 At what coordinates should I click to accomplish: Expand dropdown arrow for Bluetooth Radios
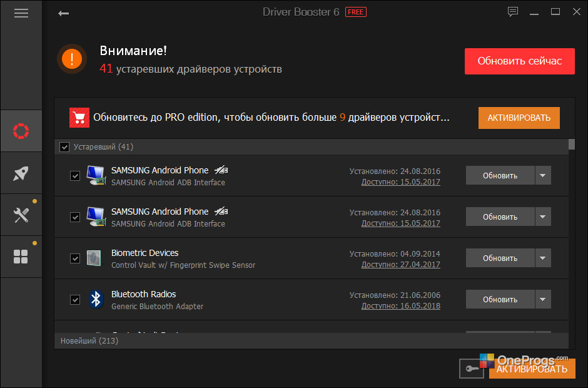(543, 299)
